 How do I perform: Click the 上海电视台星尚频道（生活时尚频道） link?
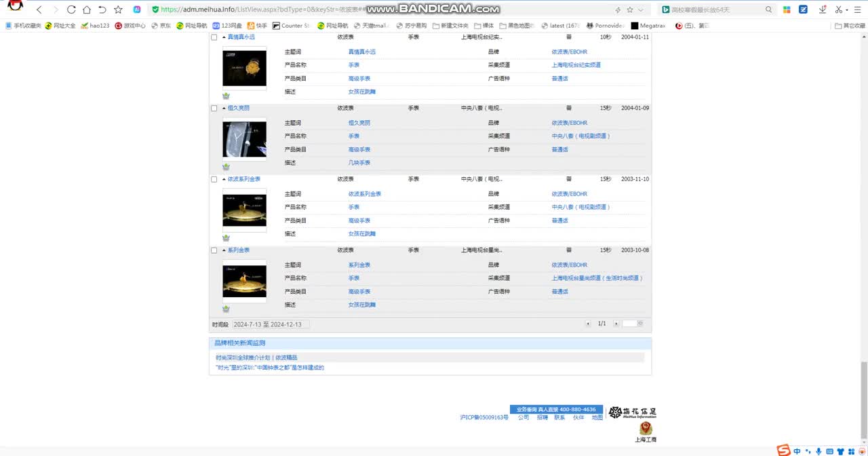coord(597,278)
